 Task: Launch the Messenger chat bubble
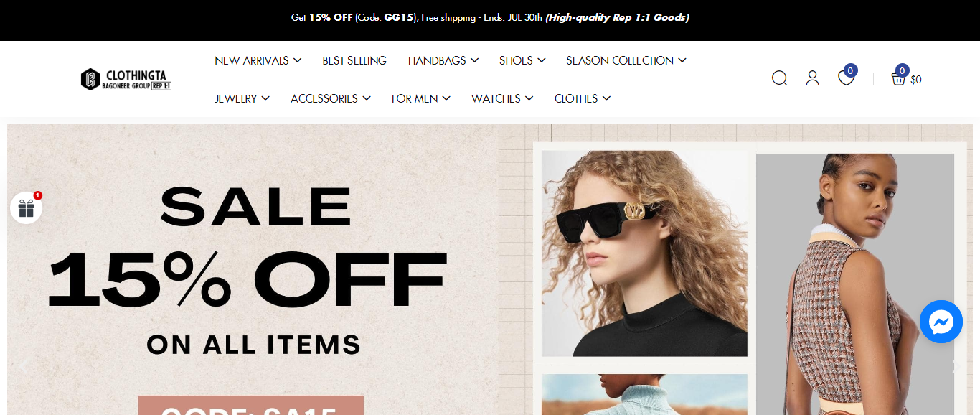coord(941,322)
